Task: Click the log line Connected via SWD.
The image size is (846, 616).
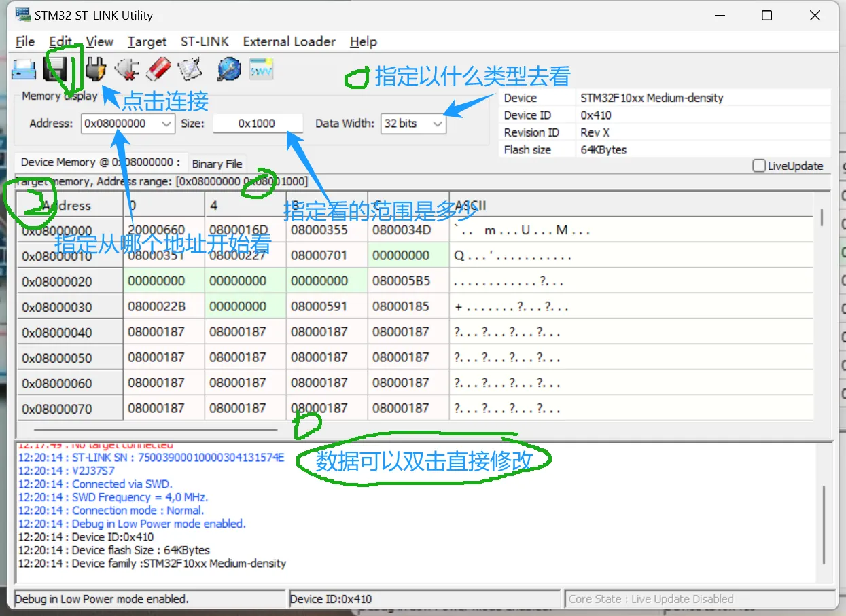Action: coord(96,484)
